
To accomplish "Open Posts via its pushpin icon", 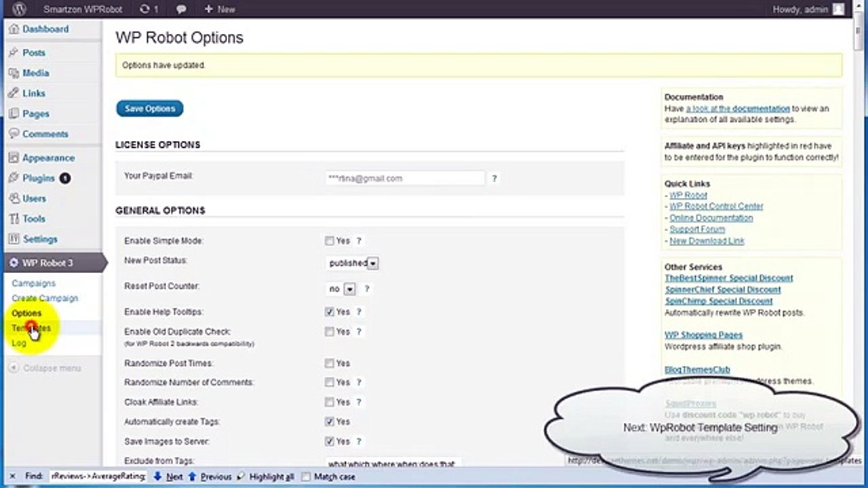I will coord(14,52).
